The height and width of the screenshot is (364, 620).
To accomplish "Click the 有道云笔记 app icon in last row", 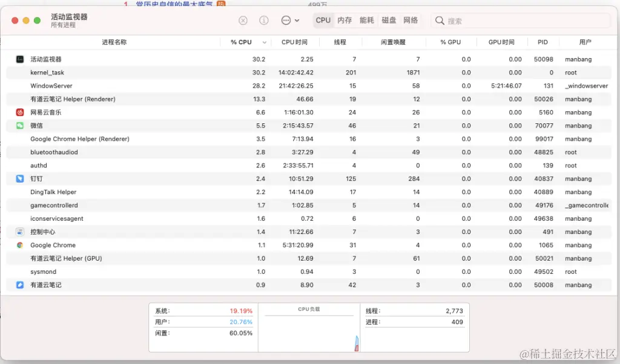I will point(20,285).
